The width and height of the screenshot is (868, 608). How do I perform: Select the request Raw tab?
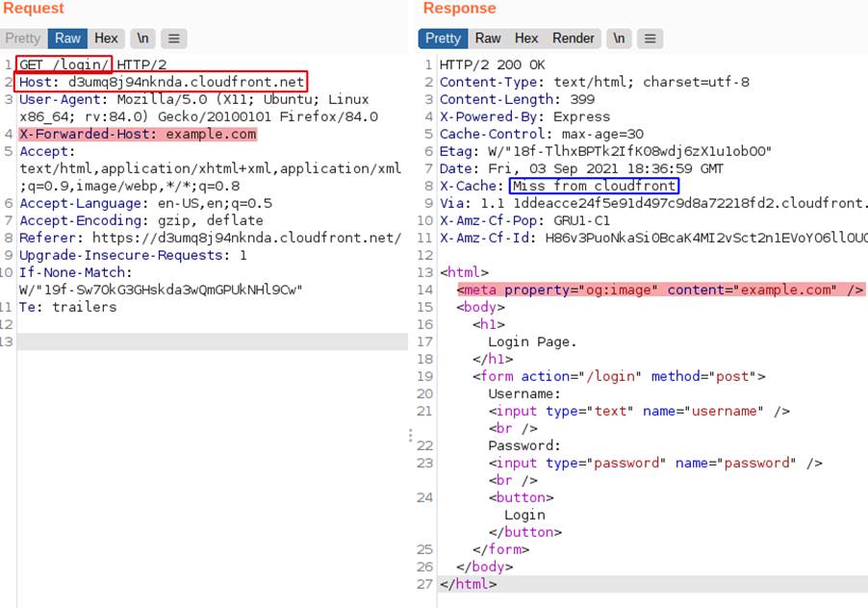[x=67, y=38]
